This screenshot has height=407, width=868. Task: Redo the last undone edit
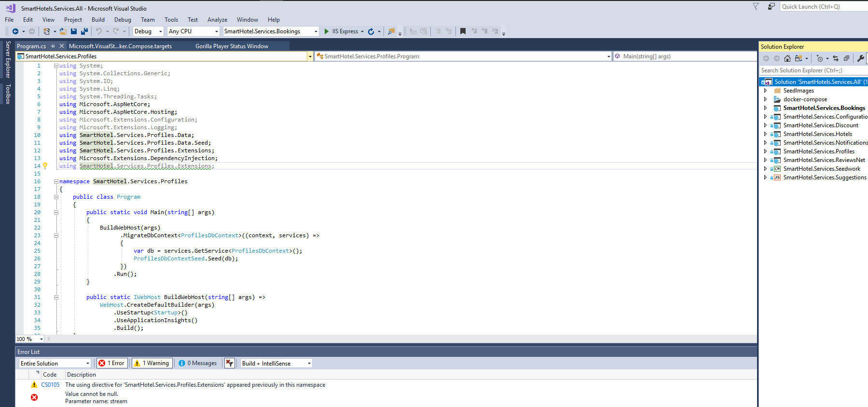116,31
